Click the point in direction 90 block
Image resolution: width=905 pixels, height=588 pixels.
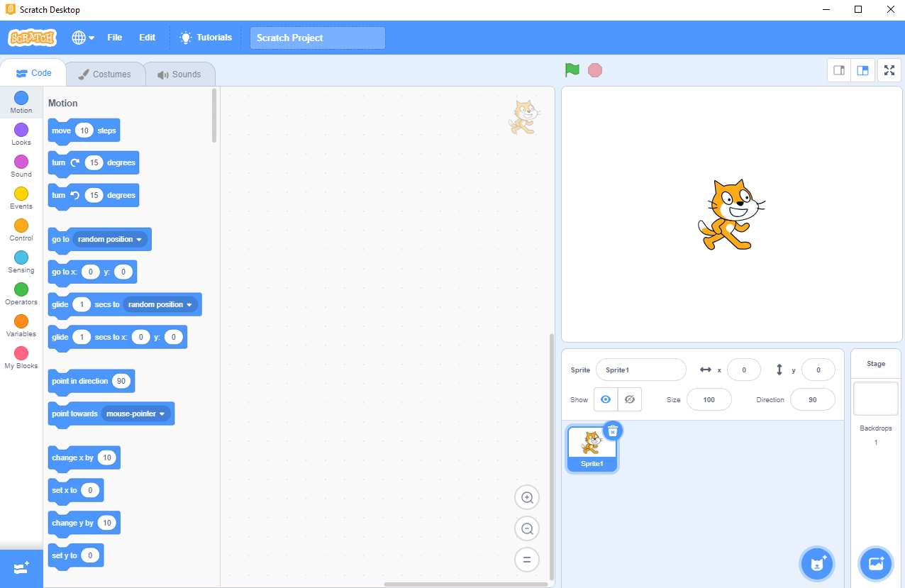coord(91,382)
